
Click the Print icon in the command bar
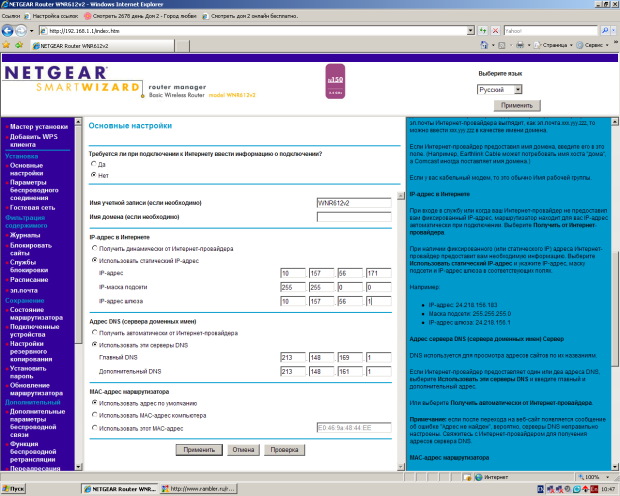pos(520,45)
